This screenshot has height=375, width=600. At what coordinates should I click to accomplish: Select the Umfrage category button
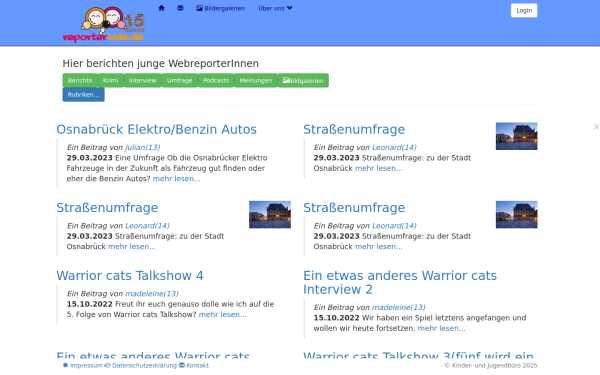(179, 80)
